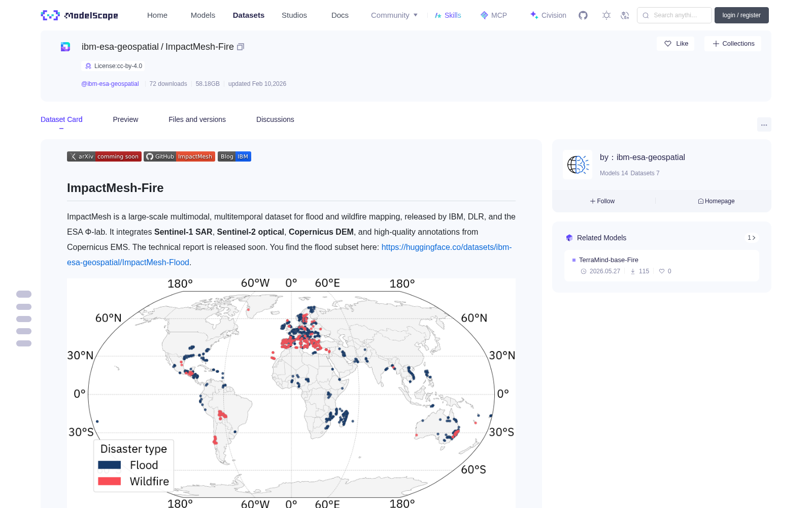Image resolution: width=812 pixels, height=508 pixels.
Task: Click the Datasets 7 count text
Action: [x=645, y=173]
